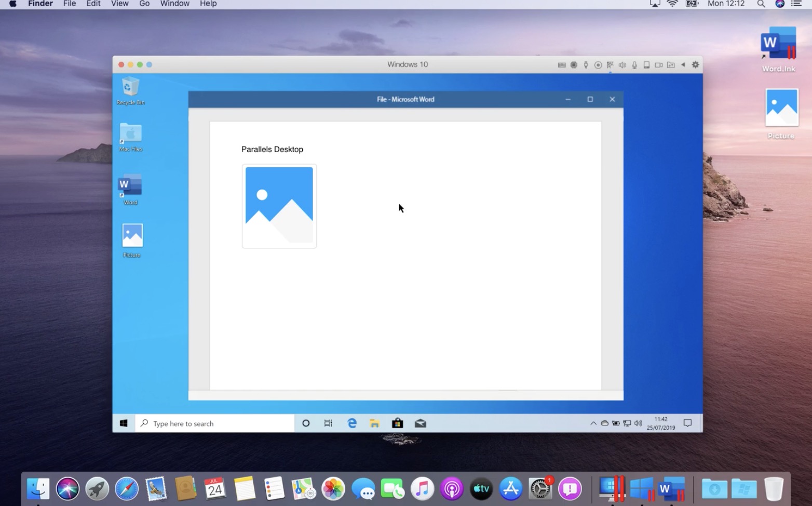Open Notification Center from the menu bar
Viewport: 812px width, 506px height.
796,4
